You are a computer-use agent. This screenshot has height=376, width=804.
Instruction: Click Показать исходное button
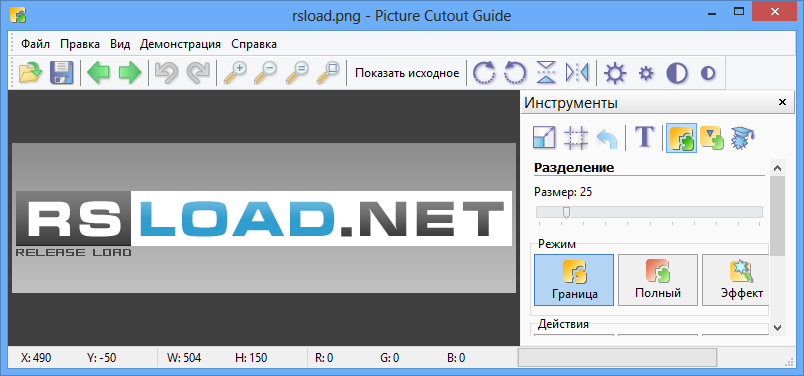[407, 73]
